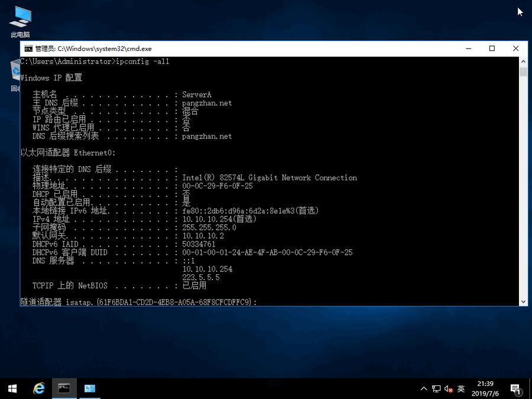Click the vertical scrollbar track

(x=521, y=177)
